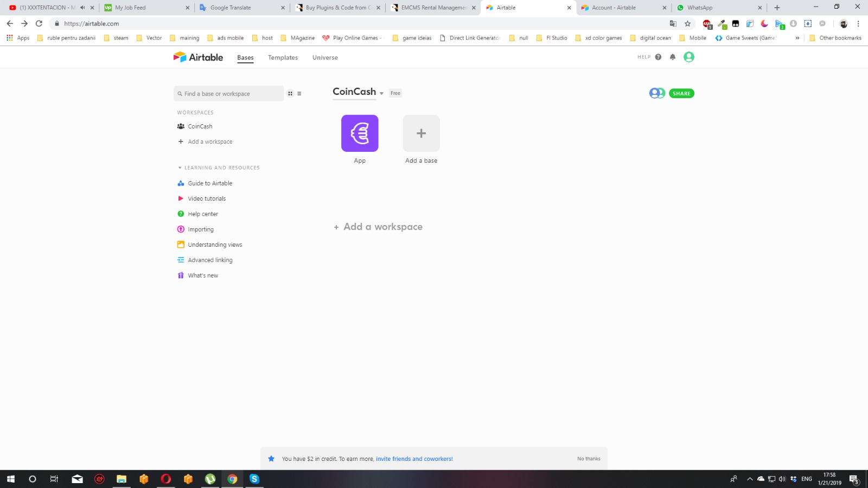868x488 pixels.
Task: Open the Vector bookmarks folder
Action: (149, 38)
